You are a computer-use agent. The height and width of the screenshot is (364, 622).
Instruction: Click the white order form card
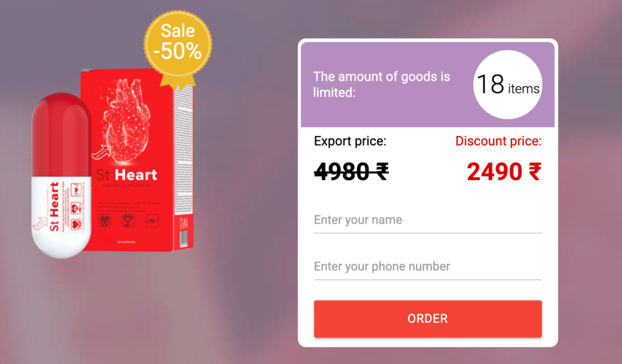(427, 194)
